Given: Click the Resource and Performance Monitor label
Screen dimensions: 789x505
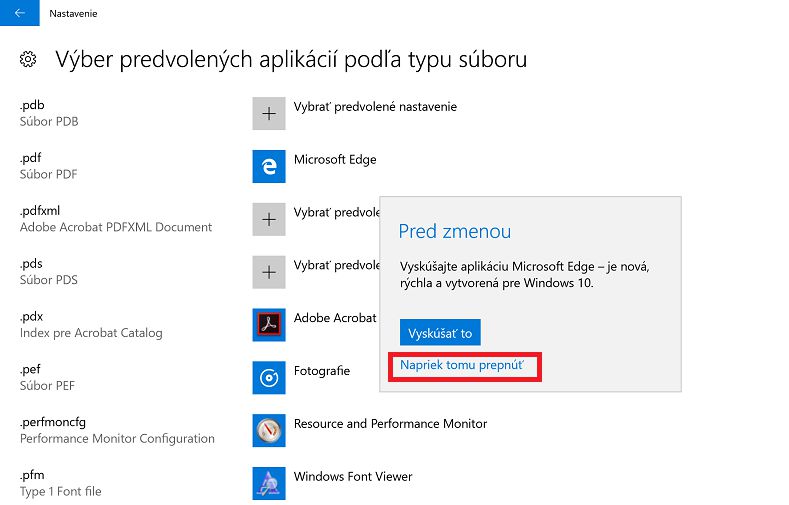Looking at the screenshot, I should (390, 424).
